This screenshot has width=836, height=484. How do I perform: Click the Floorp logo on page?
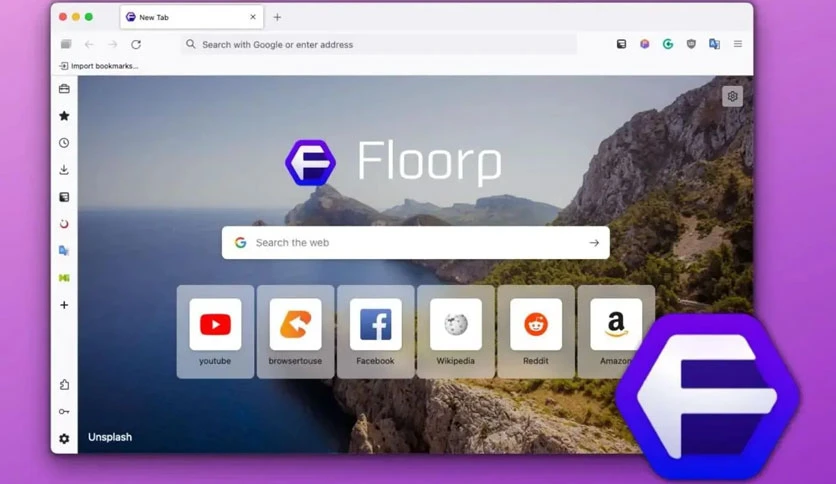click(x=393, y=162)
